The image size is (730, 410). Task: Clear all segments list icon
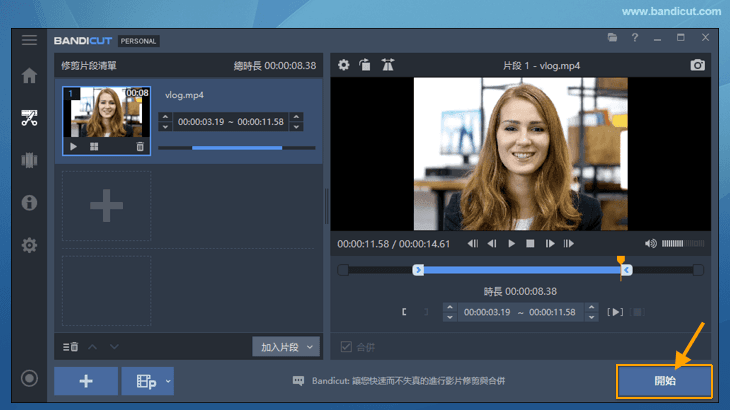(x=70, y=347)
